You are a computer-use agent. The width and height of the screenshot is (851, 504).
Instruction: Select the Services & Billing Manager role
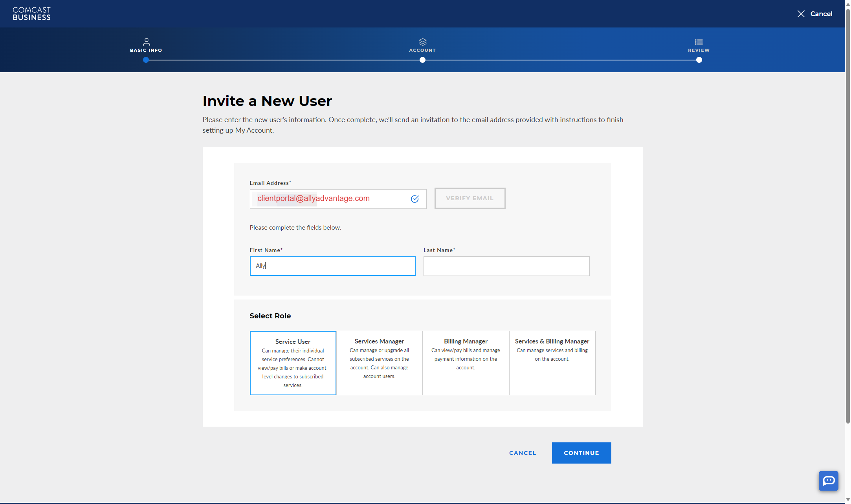[552, 363]
